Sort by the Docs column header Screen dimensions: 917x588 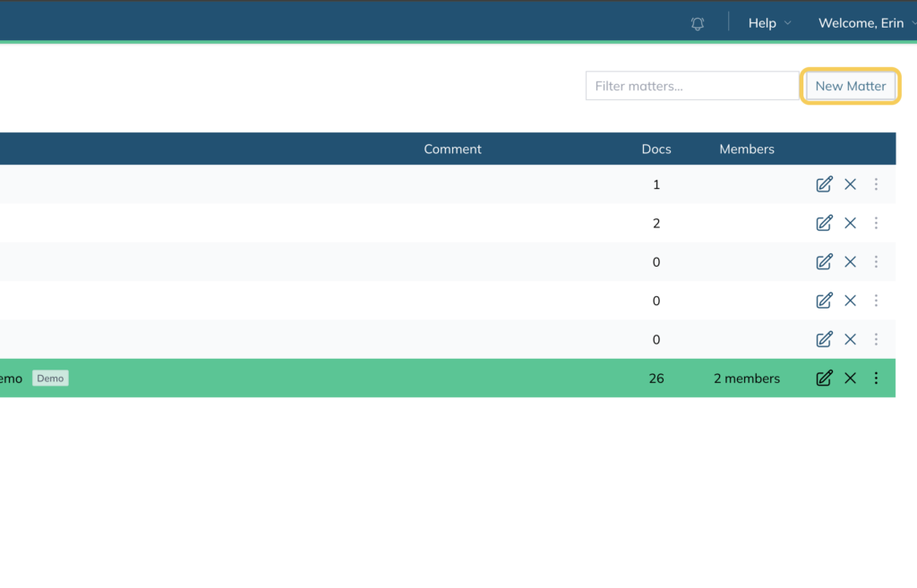656,149
